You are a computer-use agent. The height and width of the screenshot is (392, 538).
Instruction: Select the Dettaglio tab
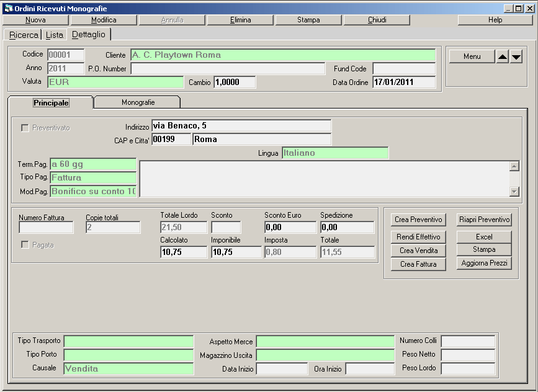[89, 34]
